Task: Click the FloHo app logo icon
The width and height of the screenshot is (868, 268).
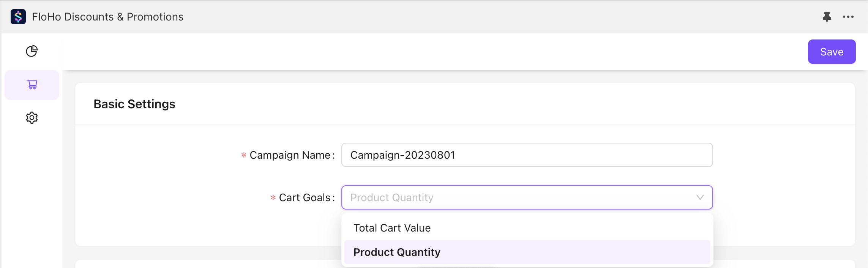Action: click(18, 17)
